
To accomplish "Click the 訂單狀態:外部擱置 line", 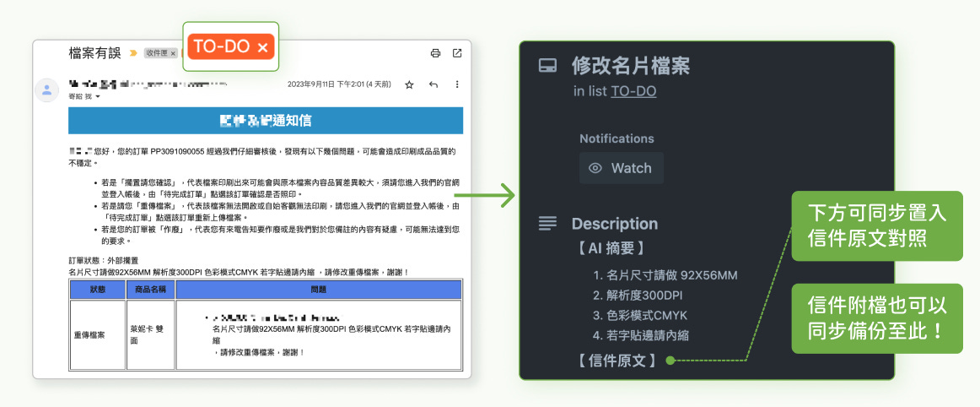I will point(103,260).
